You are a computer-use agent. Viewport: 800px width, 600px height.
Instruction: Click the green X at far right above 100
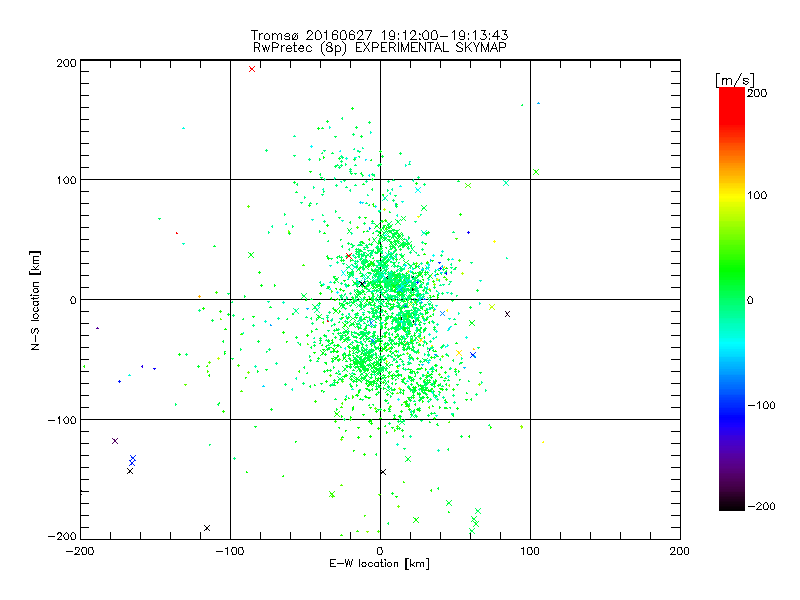[x=536, y=172]
